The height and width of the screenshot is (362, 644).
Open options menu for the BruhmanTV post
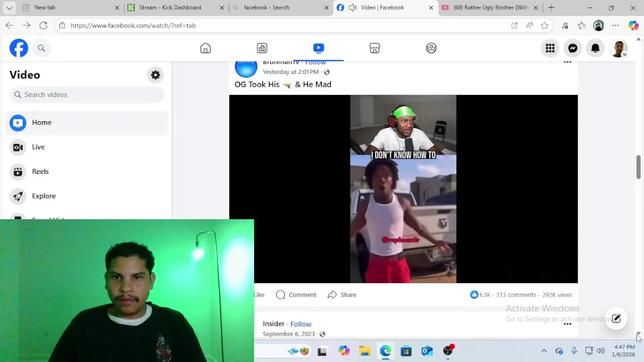(568, 62)
